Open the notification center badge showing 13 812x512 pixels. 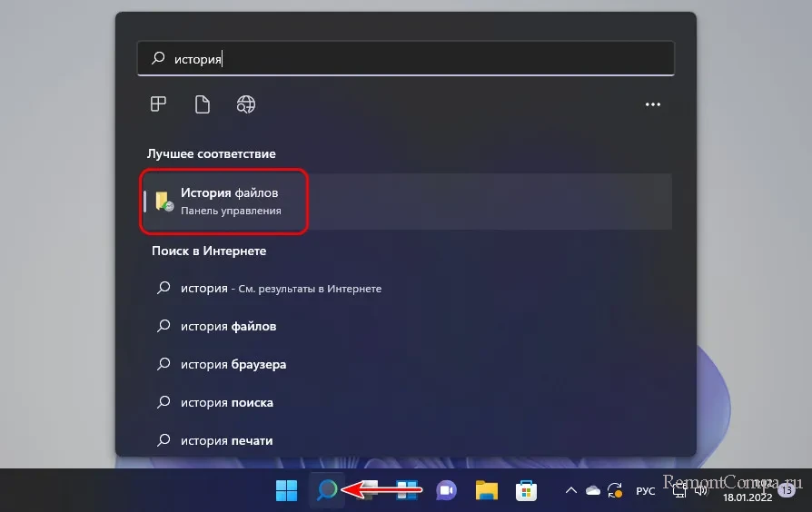(787, 490)
